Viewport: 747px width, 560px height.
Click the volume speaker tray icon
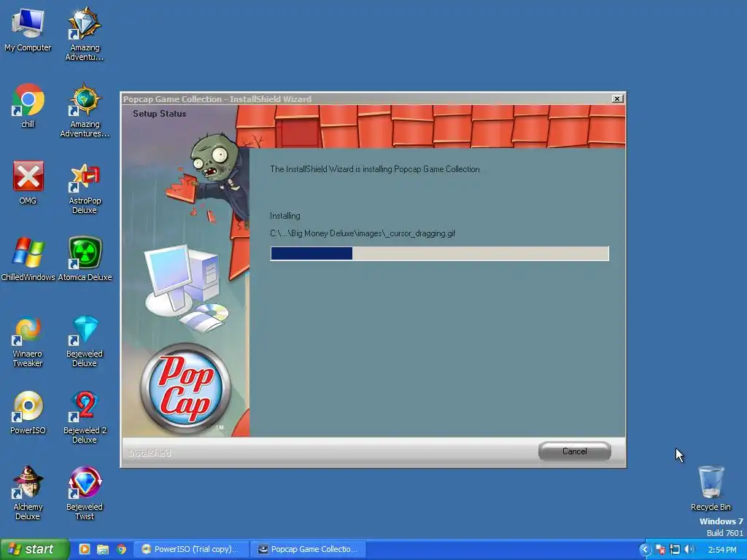click(689, 550)
